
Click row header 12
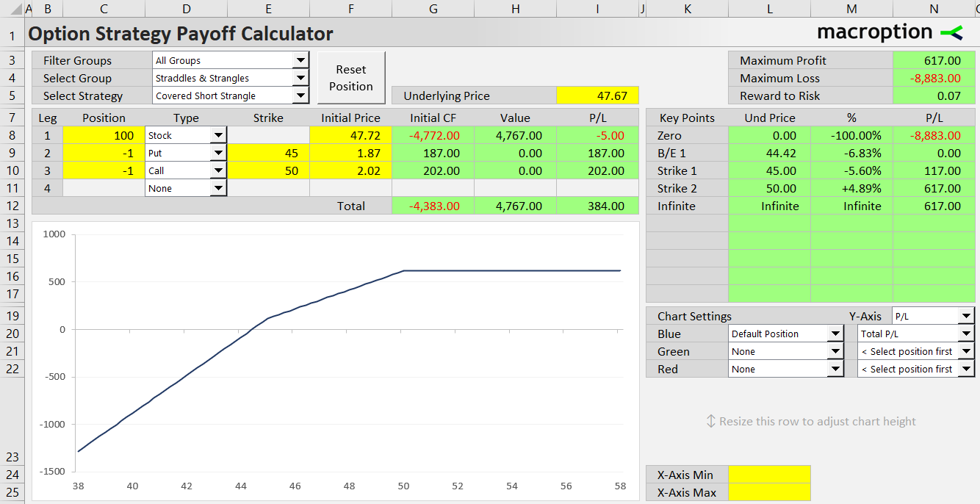click(x=12, y=206)
